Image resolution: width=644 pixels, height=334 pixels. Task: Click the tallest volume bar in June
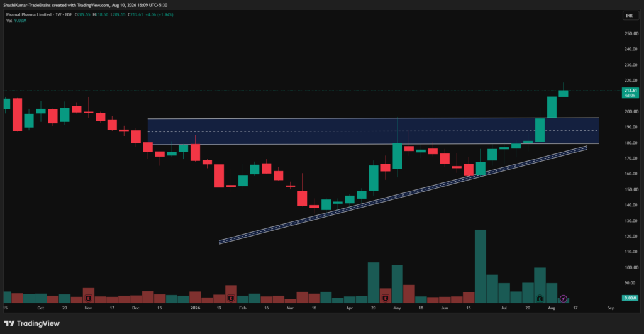click(480, 266)
